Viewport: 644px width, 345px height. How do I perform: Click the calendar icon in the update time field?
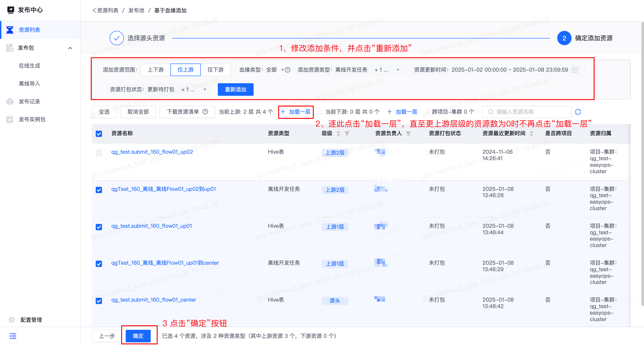[575, 70]
